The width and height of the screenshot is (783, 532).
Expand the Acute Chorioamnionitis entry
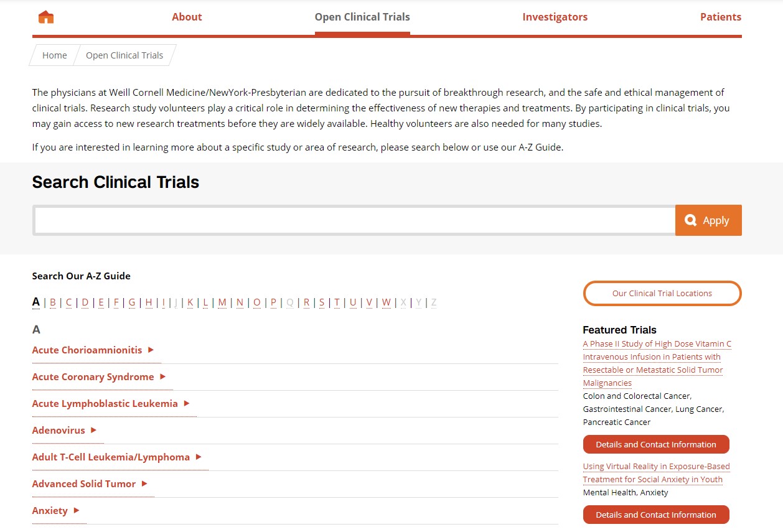tap(93, 350)
